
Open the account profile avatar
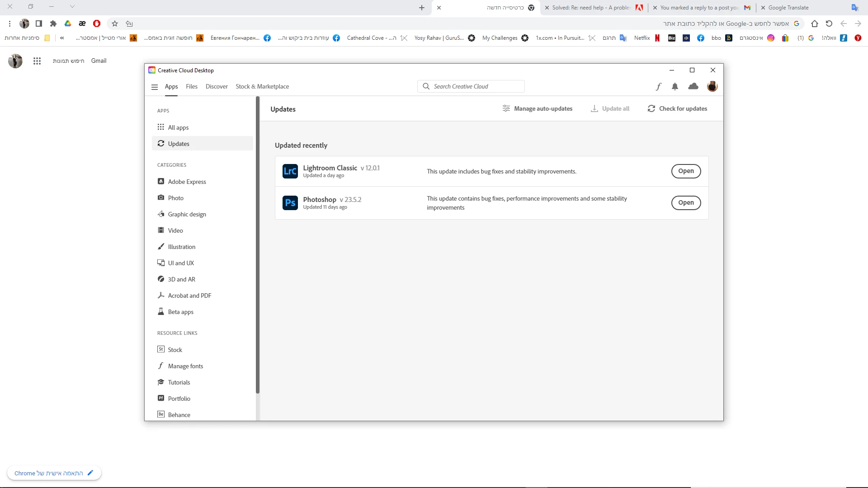click(x=712, y=86)
